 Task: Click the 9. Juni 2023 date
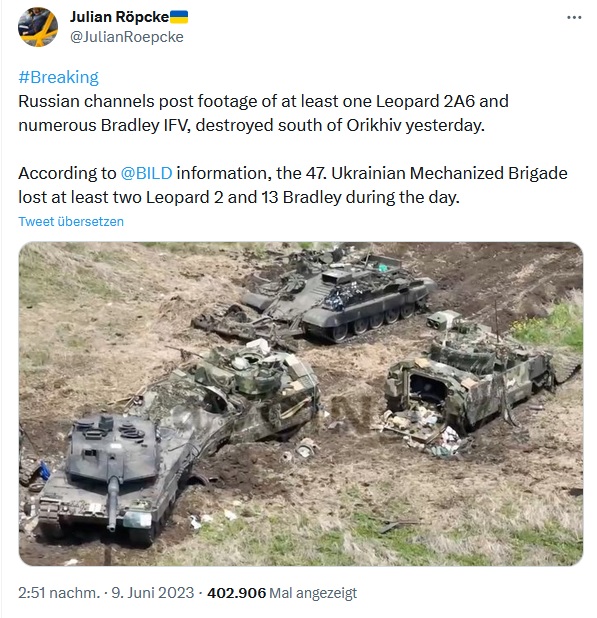tap(153, 593)
